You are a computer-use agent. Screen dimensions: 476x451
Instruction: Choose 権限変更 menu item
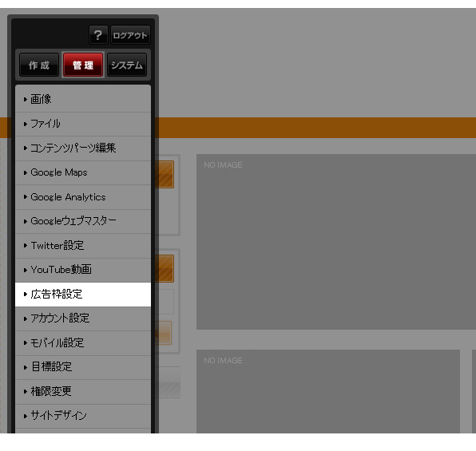coord(83,391)
